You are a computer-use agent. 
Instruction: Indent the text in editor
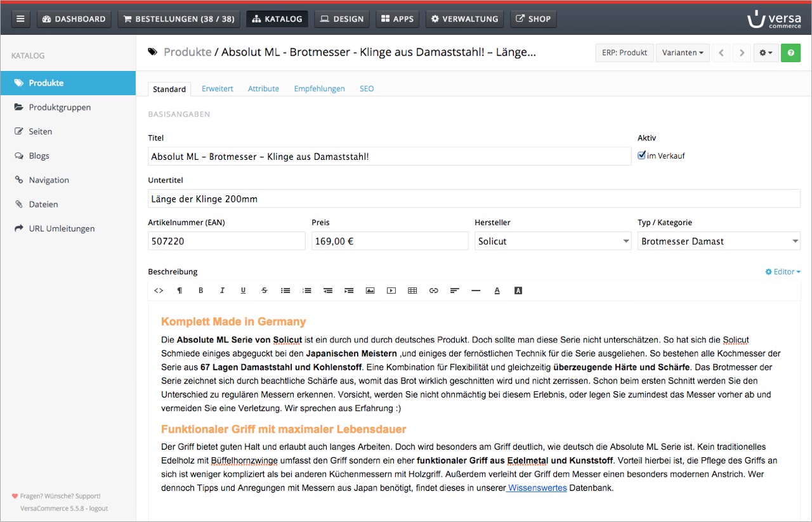coord(349,290)
